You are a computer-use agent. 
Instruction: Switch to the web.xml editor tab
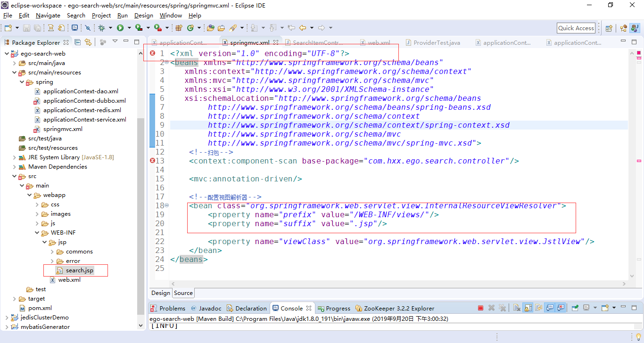click(x=375, y=42)
